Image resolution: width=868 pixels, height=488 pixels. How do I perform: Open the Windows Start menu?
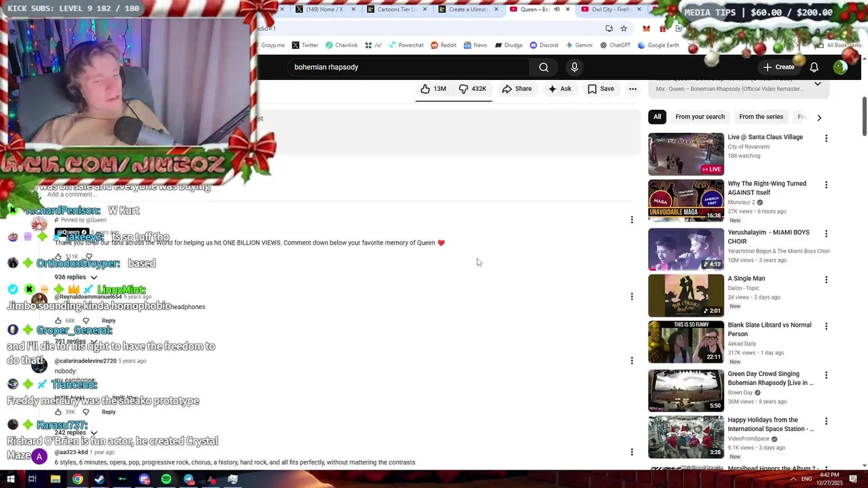pyautogui.click(x=11, y=479)
